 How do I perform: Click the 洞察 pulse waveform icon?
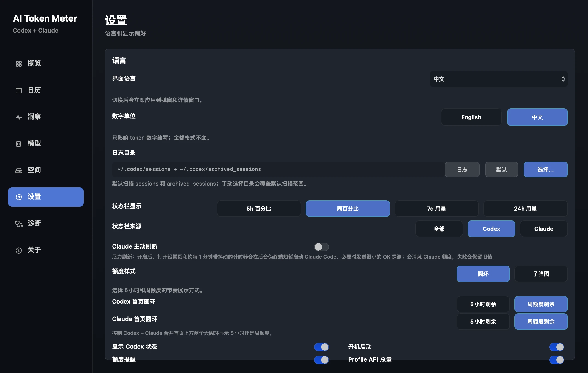(19, 117)
